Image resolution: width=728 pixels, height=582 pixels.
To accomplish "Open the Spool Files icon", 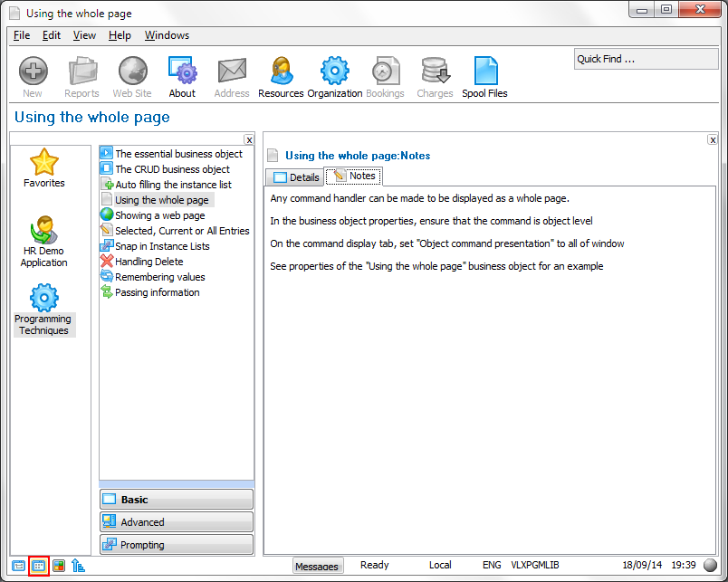I will [485, 72].
